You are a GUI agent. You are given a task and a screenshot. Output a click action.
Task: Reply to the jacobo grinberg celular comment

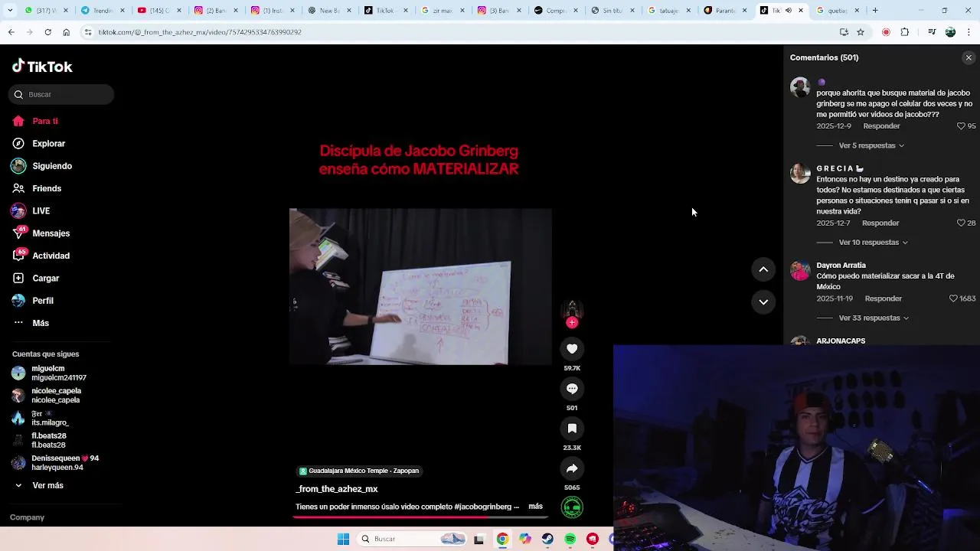point(881,126)
